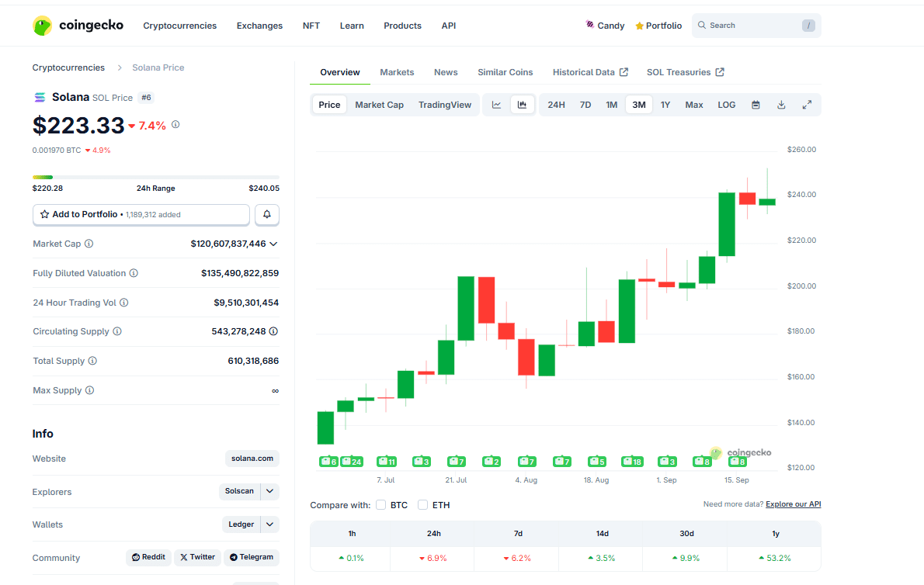Open the calendar date range picker

[756, 105]
